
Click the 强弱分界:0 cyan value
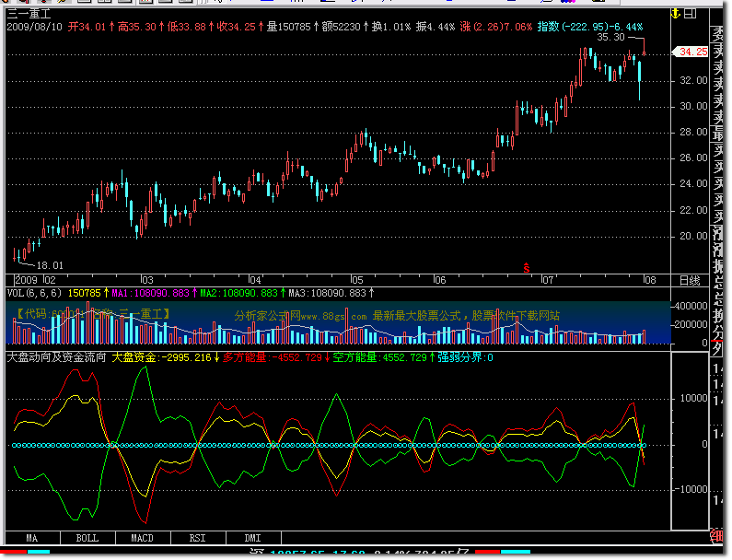465,357
